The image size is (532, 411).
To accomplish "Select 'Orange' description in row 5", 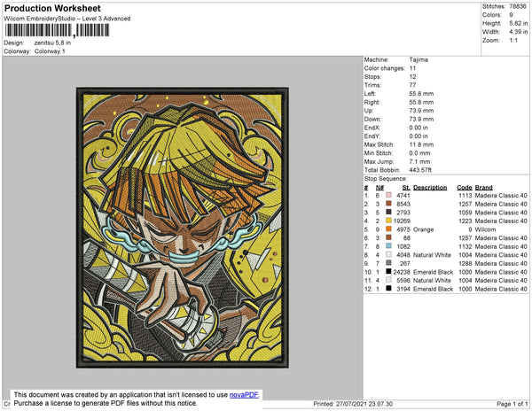I will point(424,229).
